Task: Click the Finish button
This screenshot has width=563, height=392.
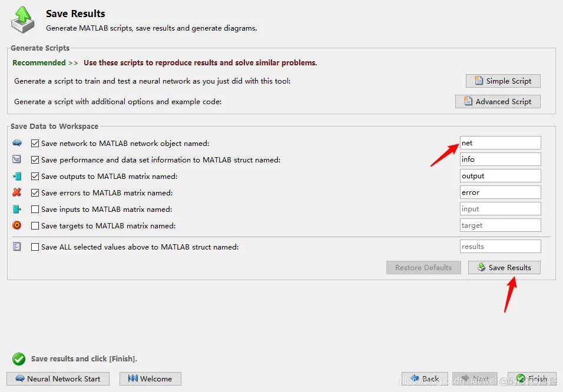Action: click(x=532, y=378)
